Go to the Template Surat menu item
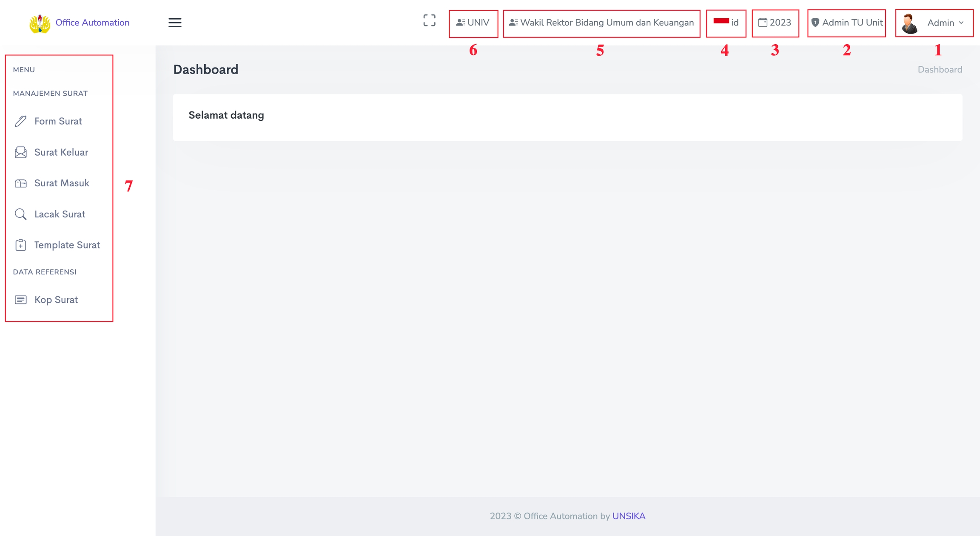The width and height of the screenshot is (980, 536). 67,245
